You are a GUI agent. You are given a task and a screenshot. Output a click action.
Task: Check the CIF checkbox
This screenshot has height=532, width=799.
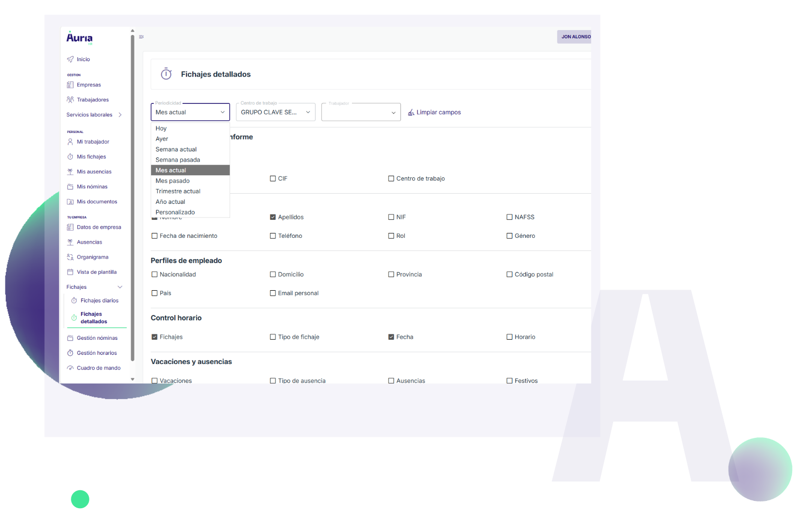273,179
